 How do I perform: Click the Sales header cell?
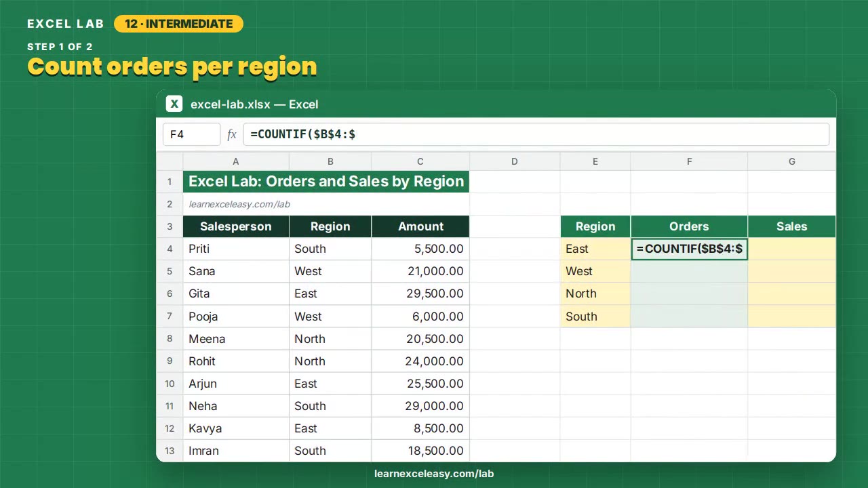(792, 226)
